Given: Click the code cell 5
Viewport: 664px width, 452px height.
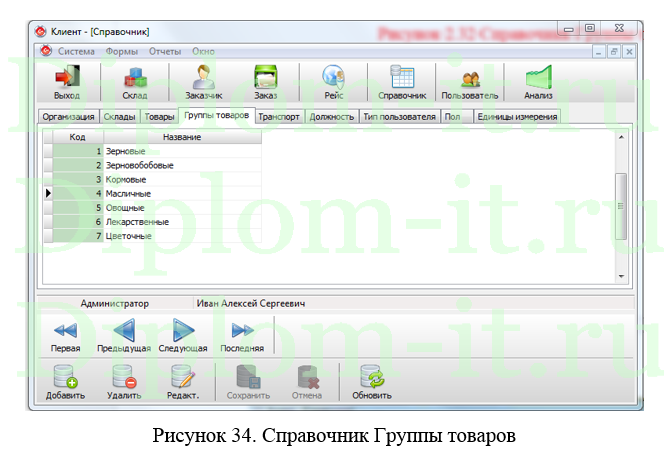Looking at the screenshot, I should [78, 208].
